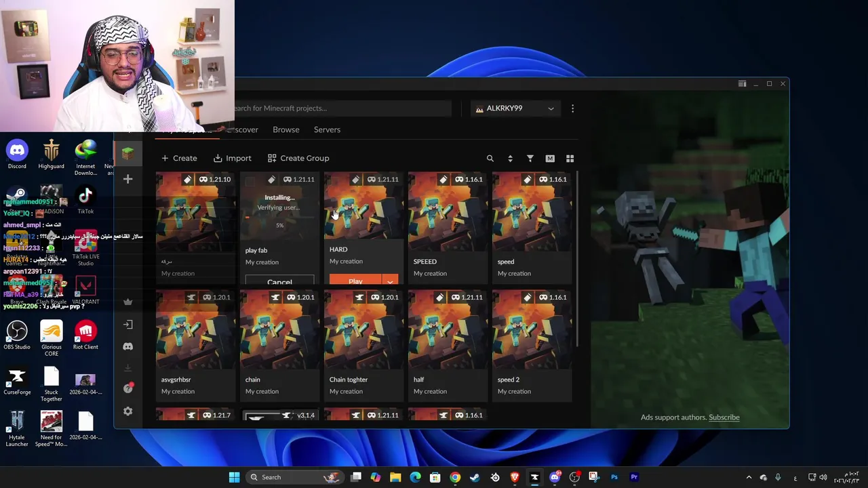Show hidden system tray icons
The image size is (868, 488).
(749, 477)
